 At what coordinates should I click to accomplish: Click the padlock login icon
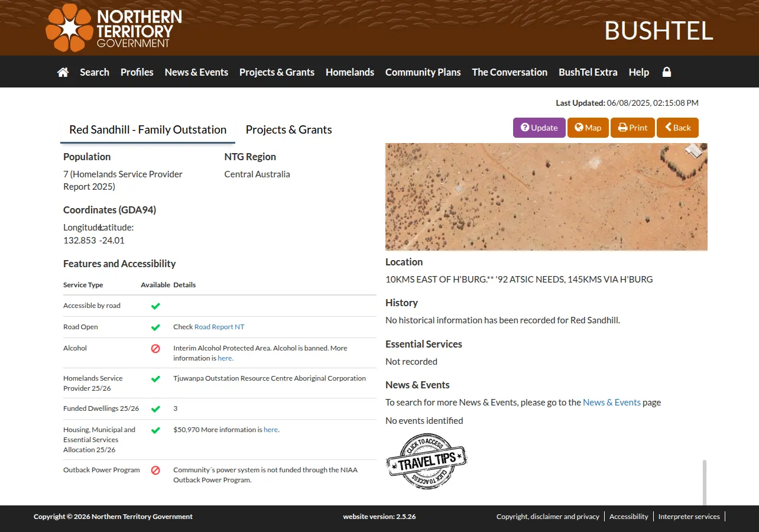click(667, 72)
